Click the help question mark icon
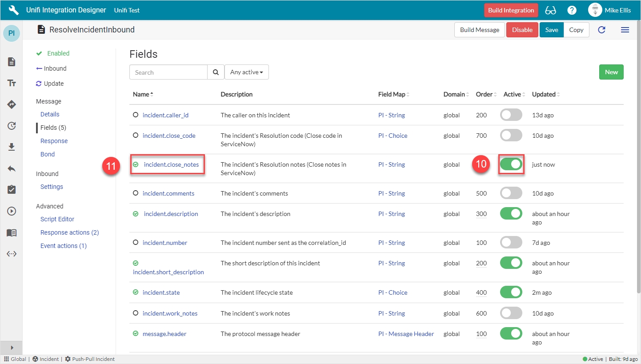Viewport: 641px width, 364px height. (x=572, y=10)
